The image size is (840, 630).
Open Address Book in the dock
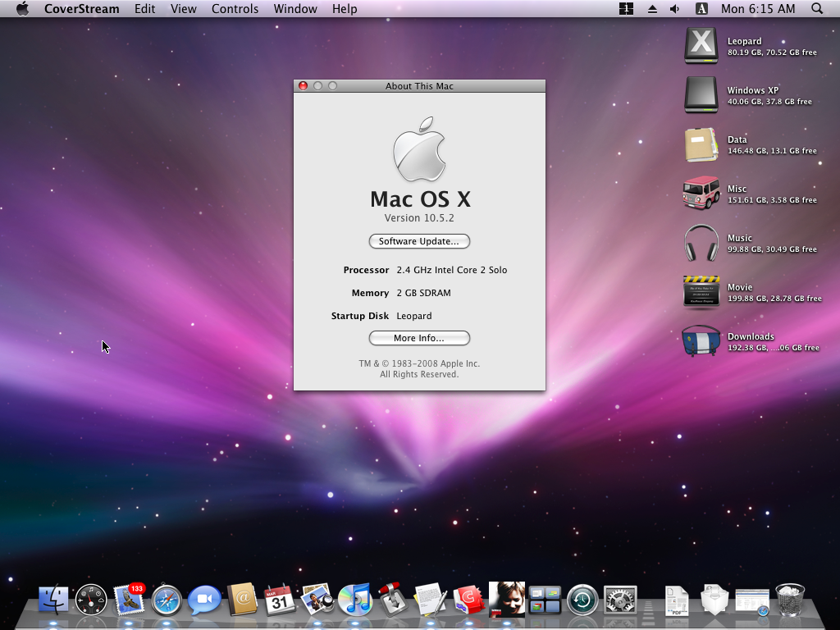tap(242, 600)
